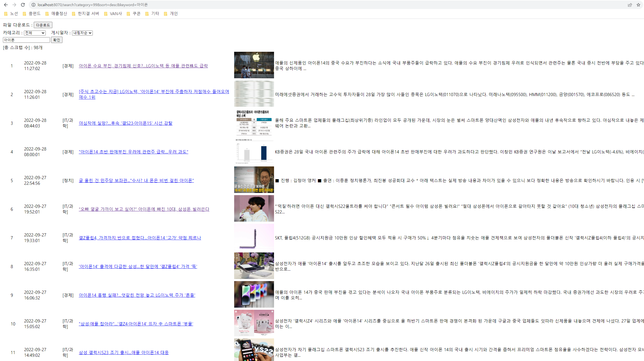The image size is (644, 361).
Task: Open article '[주식 초고수는 지금] LG이노텍'
Action: pos(154,94)
